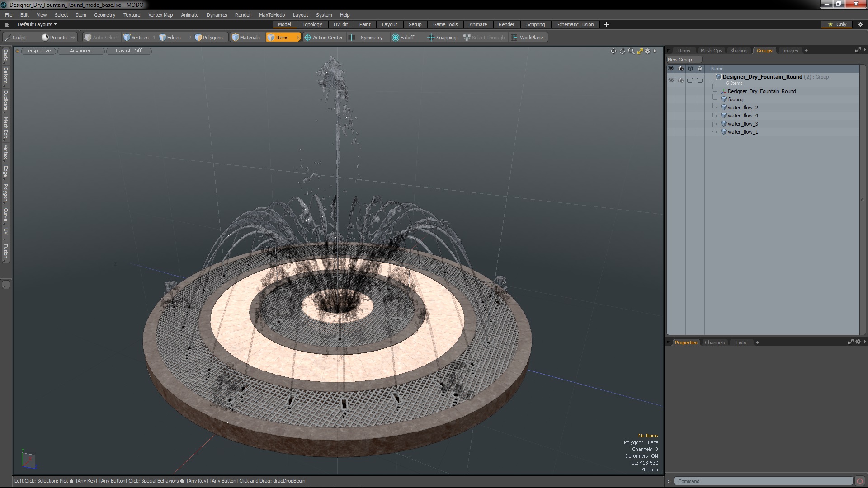Viewport: 868px width, 488px height.
Task: Select the footing mesh item
Action: pos(736,99)
